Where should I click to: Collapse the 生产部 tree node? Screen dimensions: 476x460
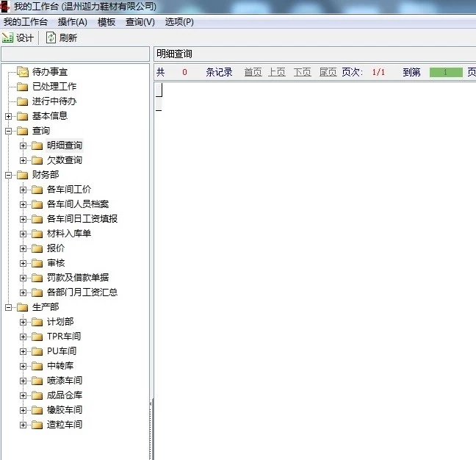click(x=8, y=307)
